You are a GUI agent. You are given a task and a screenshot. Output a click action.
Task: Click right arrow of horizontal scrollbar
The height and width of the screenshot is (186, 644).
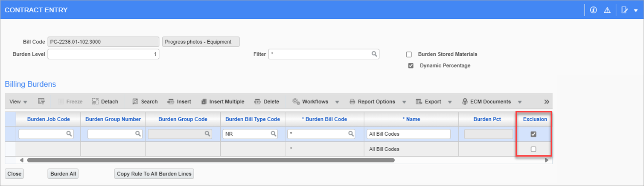click(x=547, y=160)
